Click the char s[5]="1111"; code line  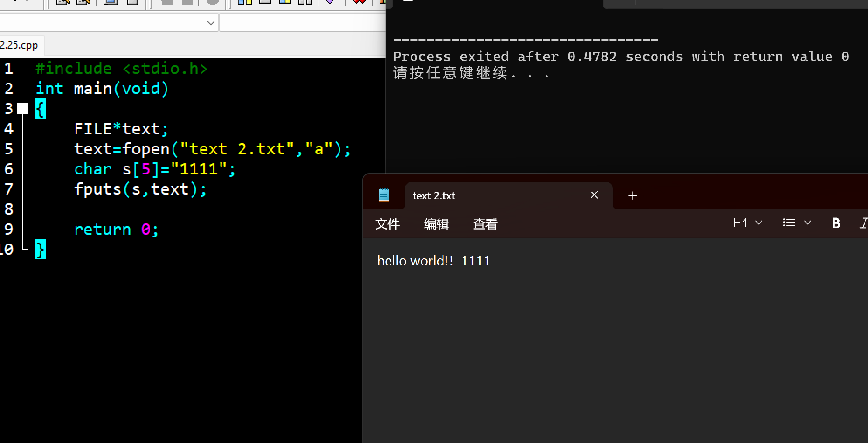155,169
